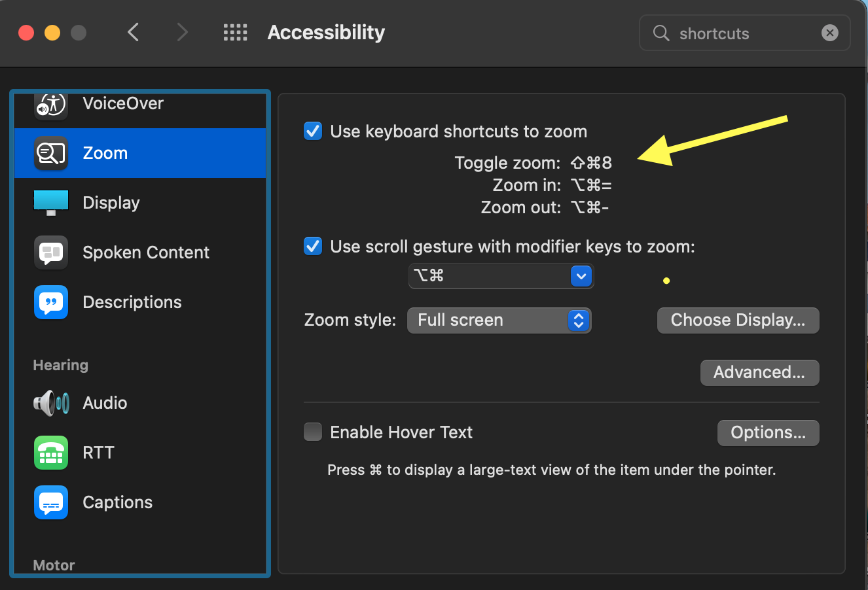
Task: Uncheck scroll gesture with modifier keys
Action: pos(313,247)
